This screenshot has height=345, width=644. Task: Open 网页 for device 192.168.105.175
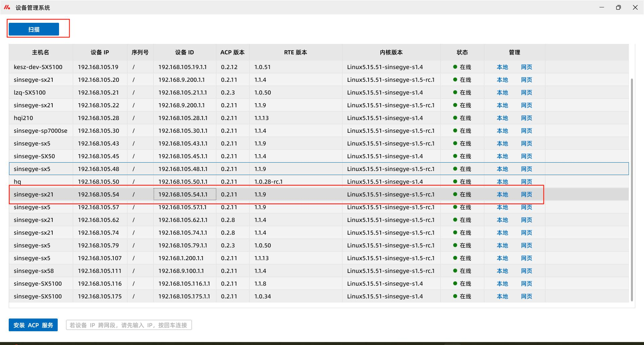click(x=527, y=296)
